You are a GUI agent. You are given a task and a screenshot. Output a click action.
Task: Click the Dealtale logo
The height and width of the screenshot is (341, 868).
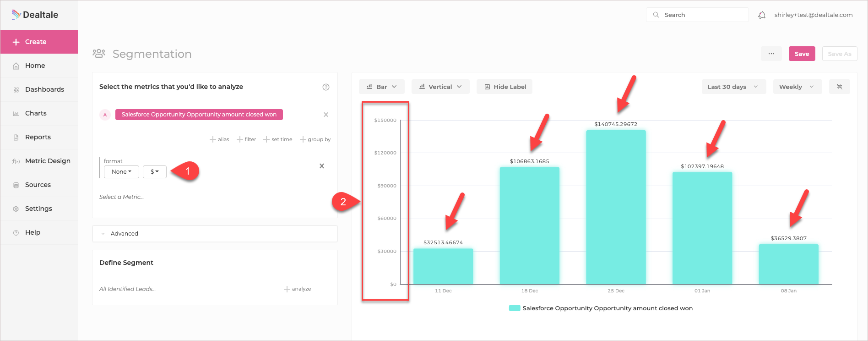pos(35,15)
